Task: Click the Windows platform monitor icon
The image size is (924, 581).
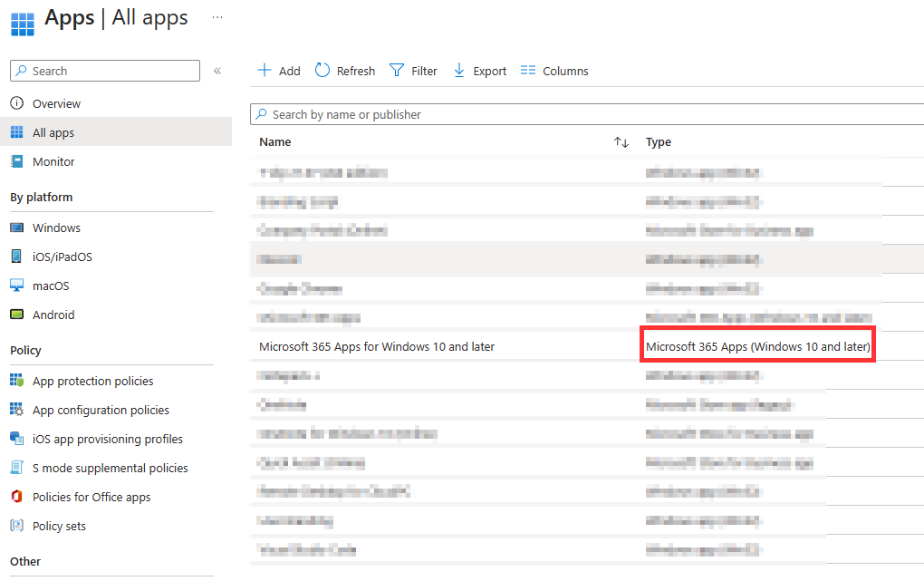Action: [16, 228]
